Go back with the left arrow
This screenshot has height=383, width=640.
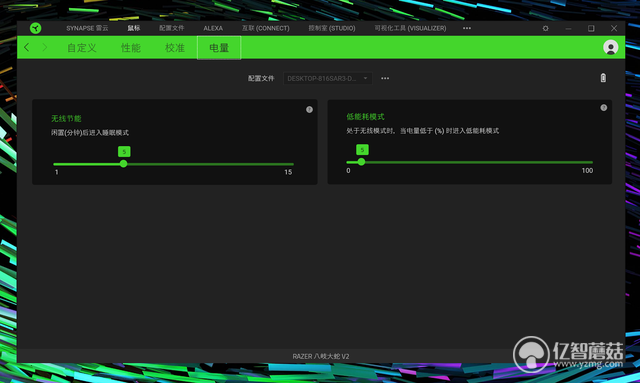click(x=27, y=47)
